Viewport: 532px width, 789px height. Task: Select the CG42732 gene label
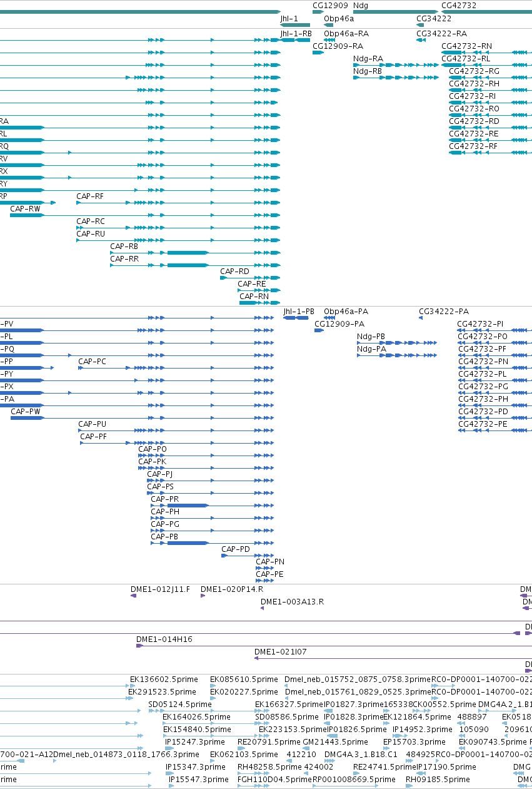[459, 6]
